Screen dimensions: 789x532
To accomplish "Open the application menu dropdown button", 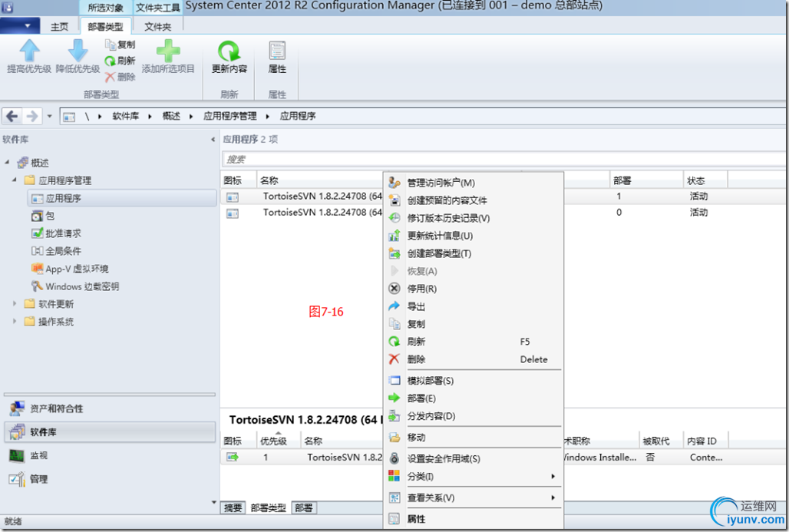I will 20,25.
